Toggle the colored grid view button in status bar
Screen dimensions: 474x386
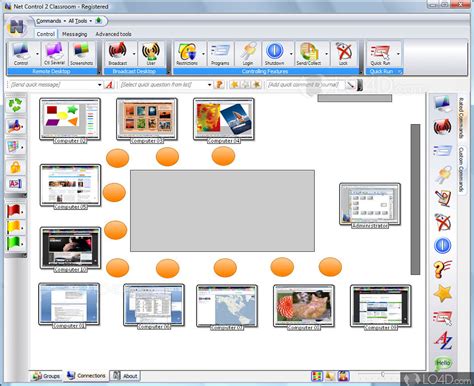[317, 376]
